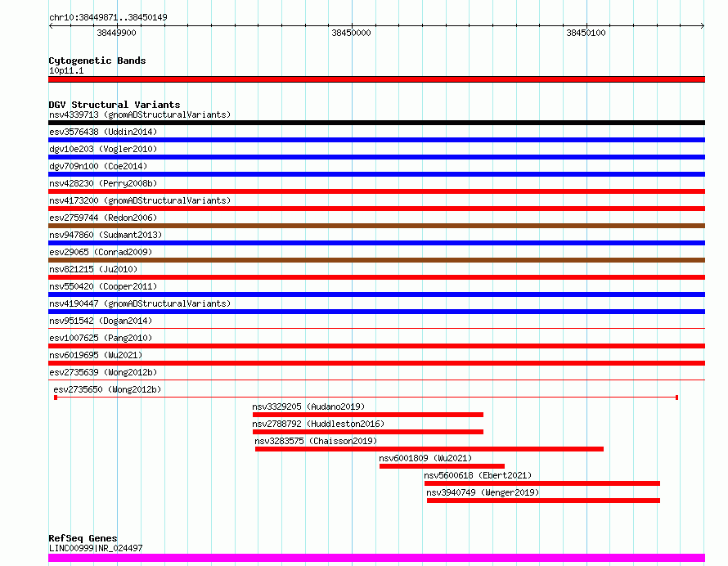The width and height of the screenshot is (728, 566).
Task: Click the chr10:38449871..38450149 coordinate label
Action: pyautogui.click(x=108, y=17)
